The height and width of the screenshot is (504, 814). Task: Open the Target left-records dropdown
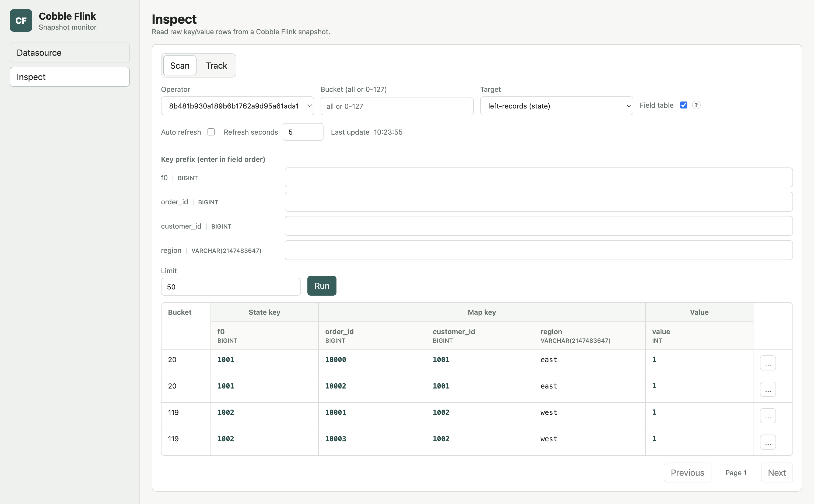coord(556,106)
